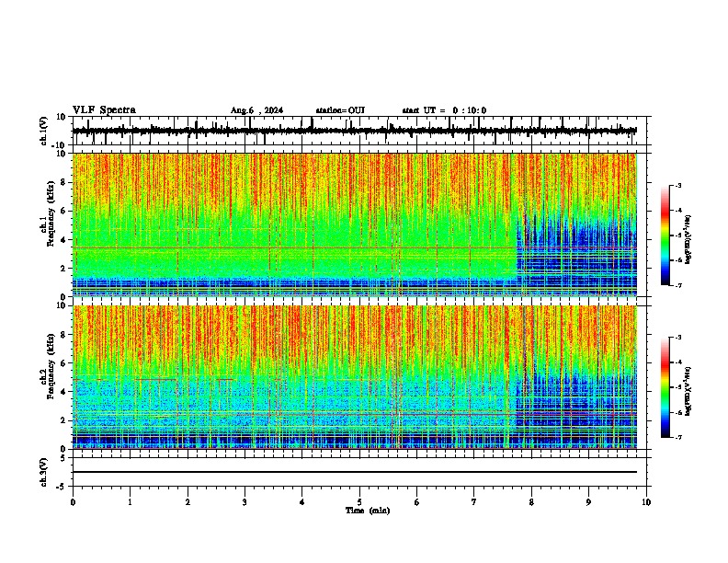Screen dimensions: 728x563
Task: Click the 'start UT = 0:10:0' label
Action: (x=444, y=110)
